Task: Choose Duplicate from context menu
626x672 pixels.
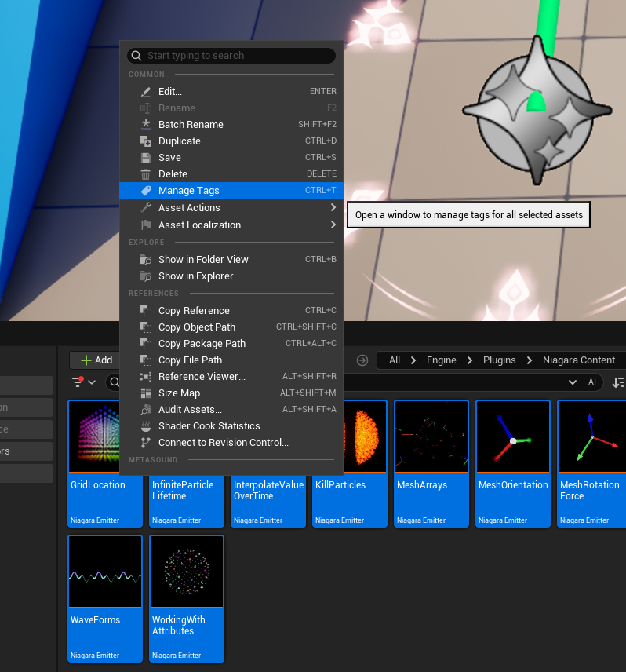Action: [x=231, y=141]
